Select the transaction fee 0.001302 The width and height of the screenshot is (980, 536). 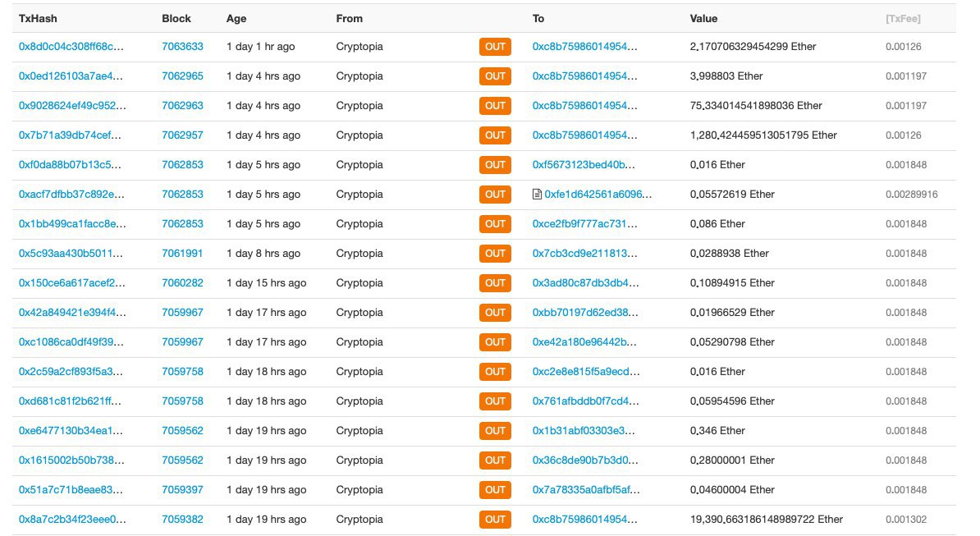[906, 520]
